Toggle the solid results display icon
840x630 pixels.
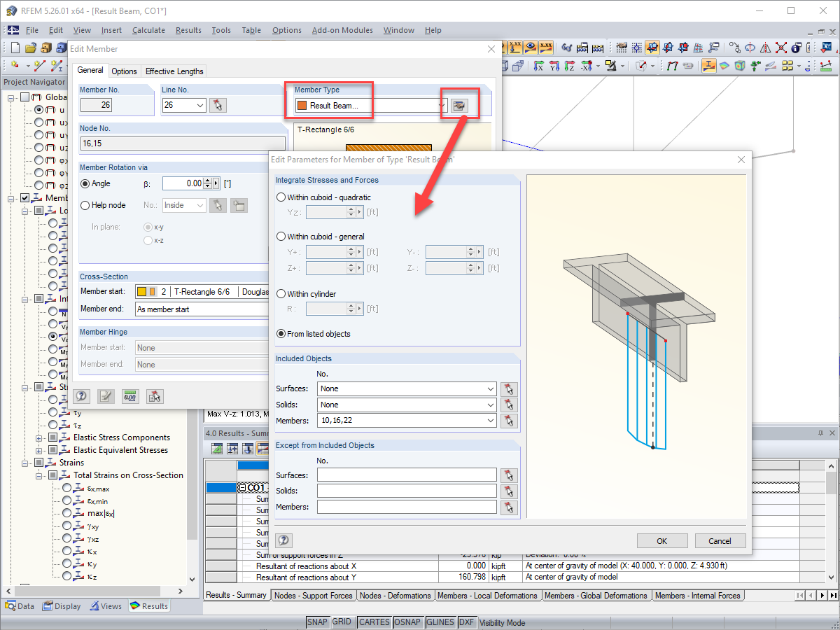pos(739,66)
